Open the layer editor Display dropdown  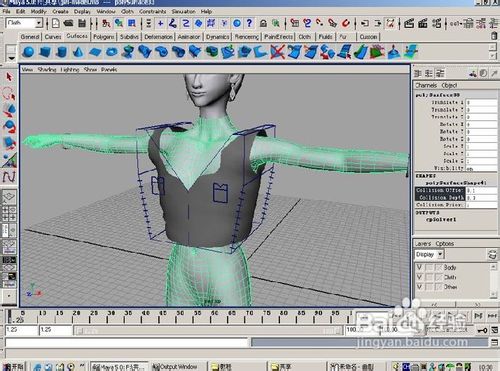[x=440, y=254]
